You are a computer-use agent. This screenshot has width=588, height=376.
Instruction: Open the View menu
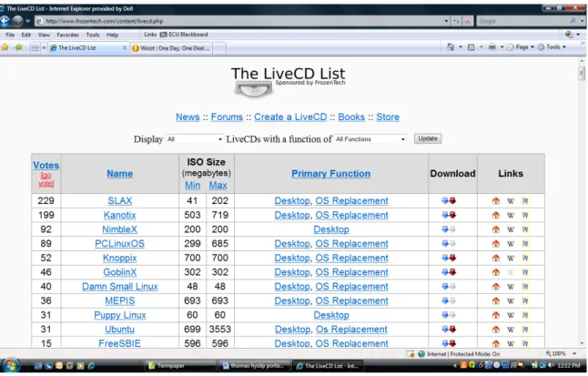tap(44, 35)
